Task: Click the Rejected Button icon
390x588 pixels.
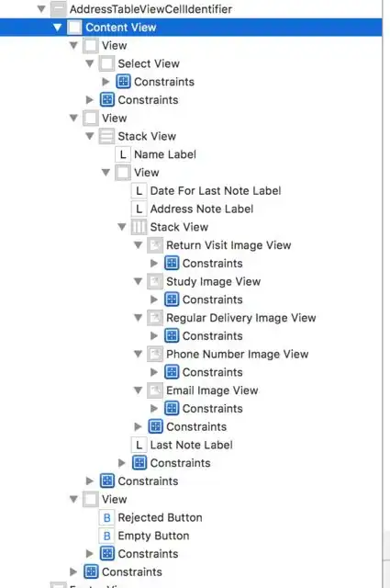Action: pyautogui.click(x=106, y=517)
